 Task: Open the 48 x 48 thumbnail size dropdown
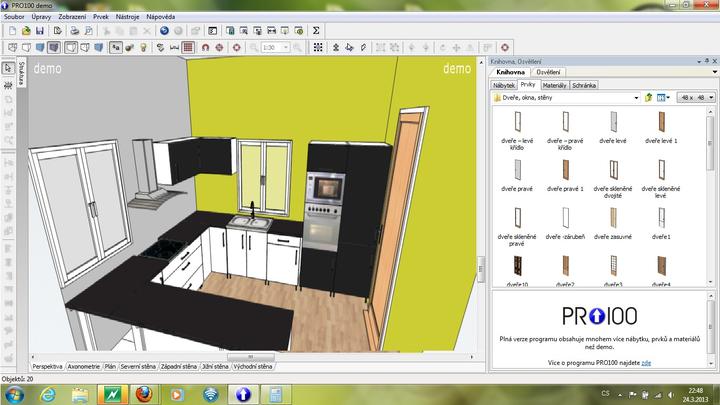(x=711, y=98)
